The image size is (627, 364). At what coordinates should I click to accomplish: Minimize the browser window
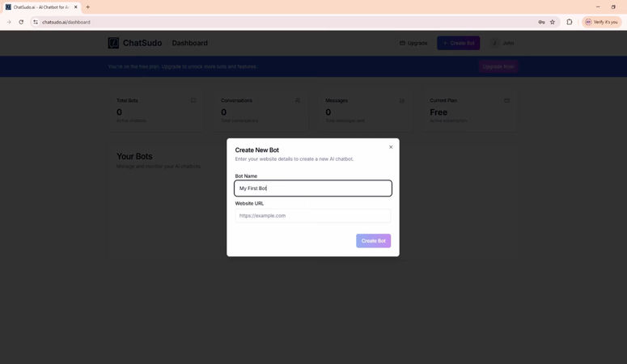[598, 6]
